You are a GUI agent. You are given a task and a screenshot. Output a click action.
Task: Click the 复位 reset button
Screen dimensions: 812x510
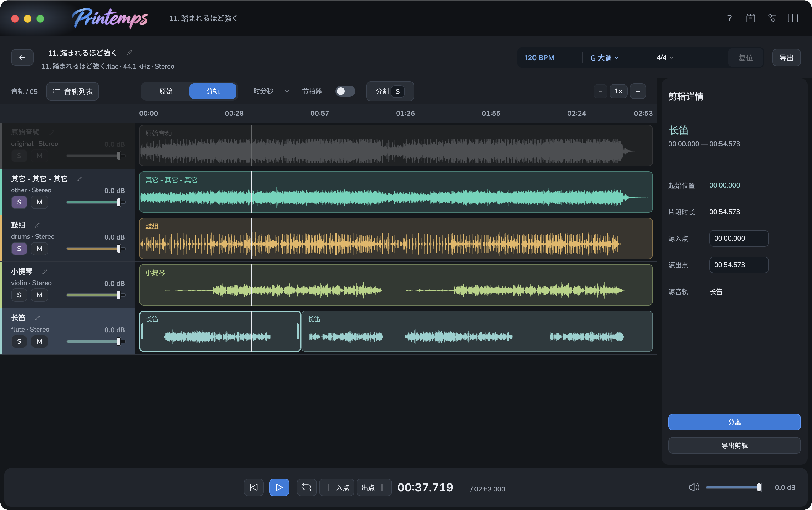745,58
